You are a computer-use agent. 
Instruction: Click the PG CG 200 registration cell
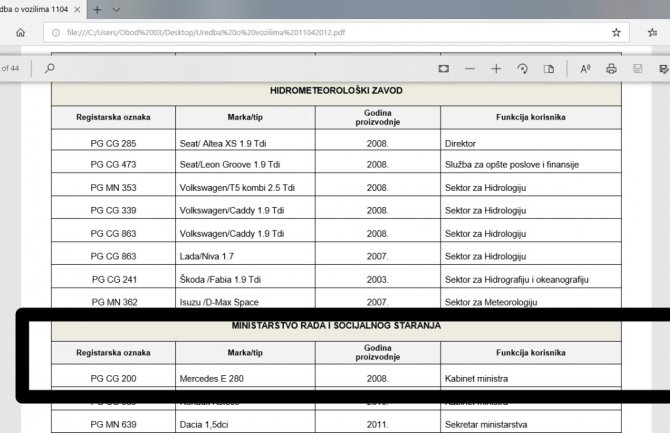(113, 379)
